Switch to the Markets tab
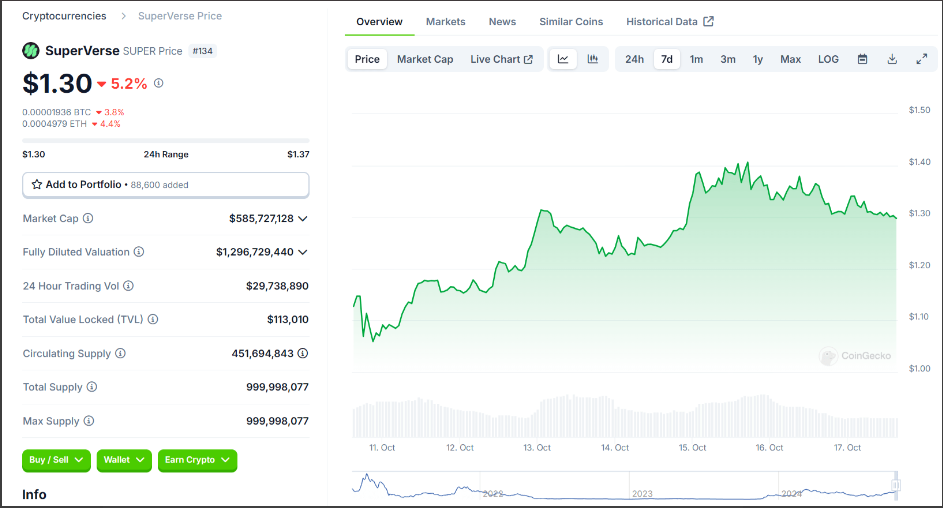The image size is (943, 508). point(446,22)
